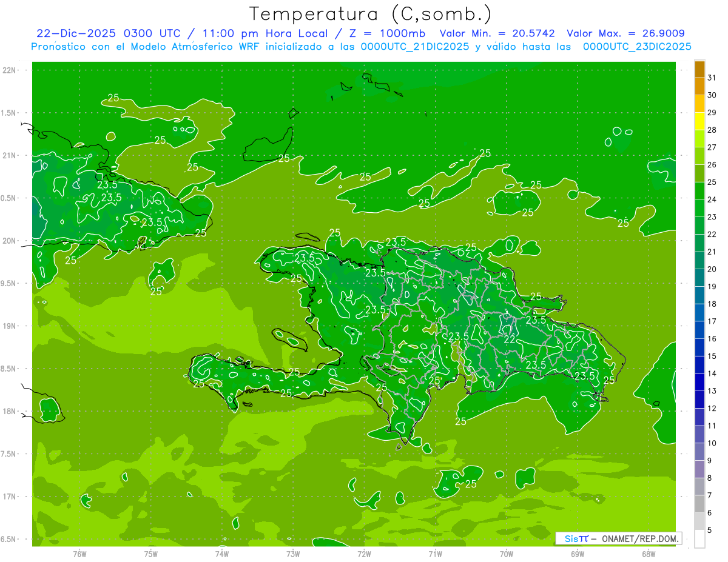Click the '17' value on the color legend
The width and height of the screenshot is (728, 562).
[712, 321]
